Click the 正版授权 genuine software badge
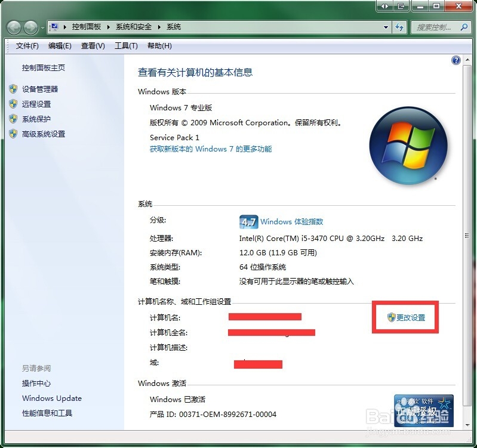The width and height of the screenshot is (477, 448). click(423, 410)
